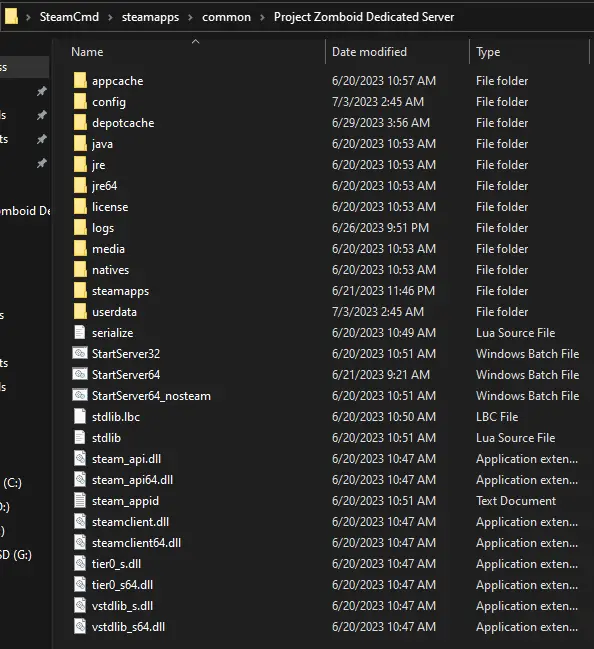Sort files by the Name column
594x649 pixels.
coord(87,52)
